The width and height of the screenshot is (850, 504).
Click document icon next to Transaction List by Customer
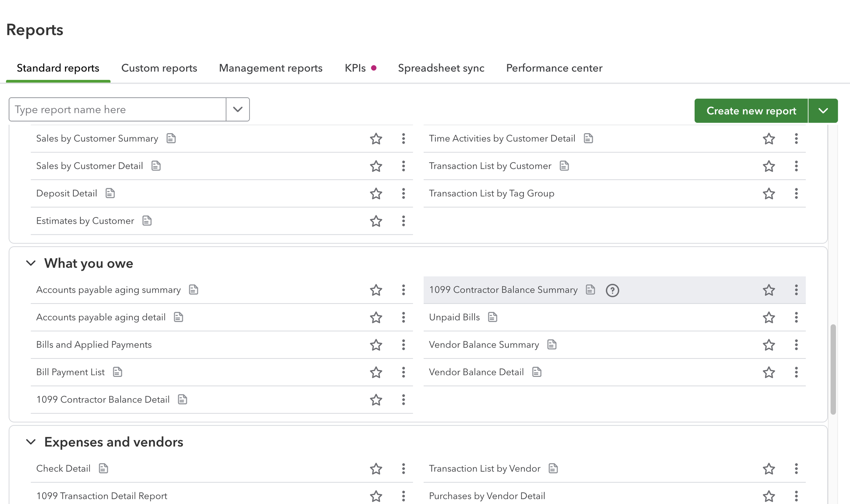click(x=564, y=166)
